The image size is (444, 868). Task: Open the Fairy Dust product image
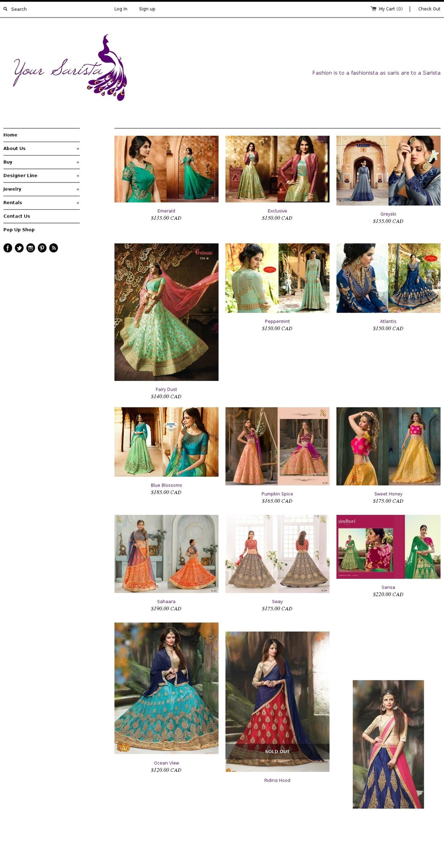tap(166, 312)
